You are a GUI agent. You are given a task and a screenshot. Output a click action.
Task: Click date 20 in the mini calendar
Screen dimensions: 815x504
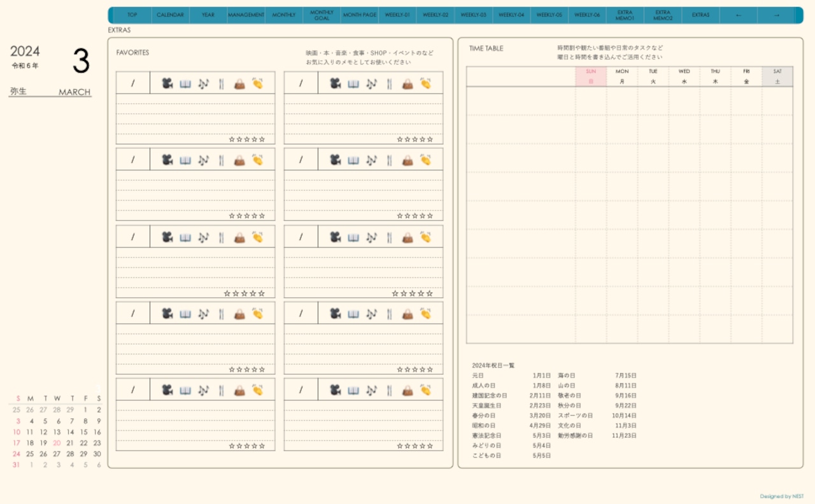57,443
